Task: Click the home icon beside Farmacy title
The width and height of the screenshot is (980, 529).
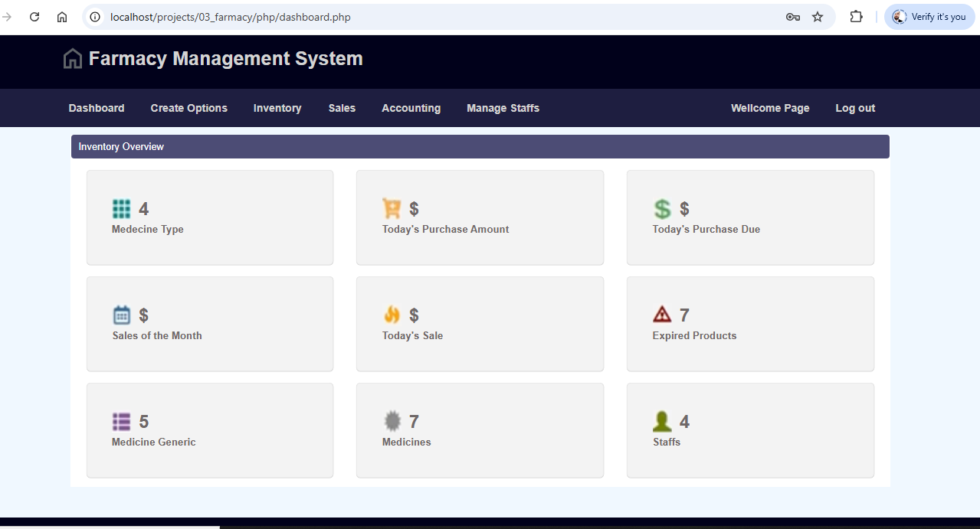Action: [73, 59]
